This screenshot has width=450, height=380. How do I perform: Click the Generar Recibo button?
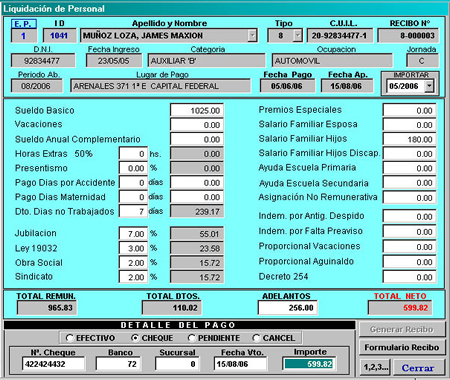point(402,329)
